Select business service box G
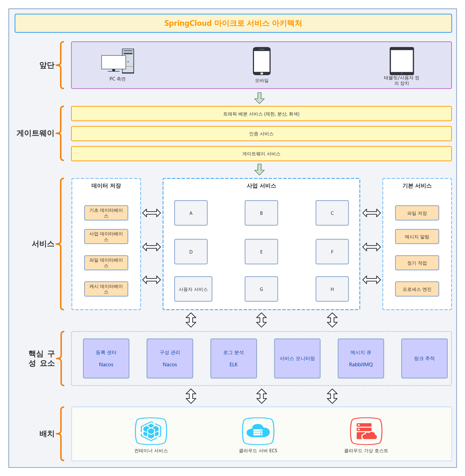Image resolution: width=465 pixels, height=476 pixels. pyautogui.click(x=261, y=289)
